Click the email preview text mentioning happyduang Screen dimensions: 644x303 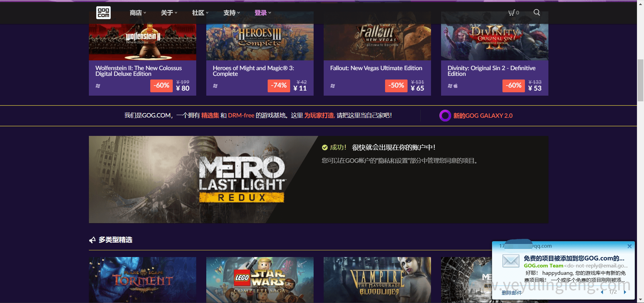coord(575,276)
